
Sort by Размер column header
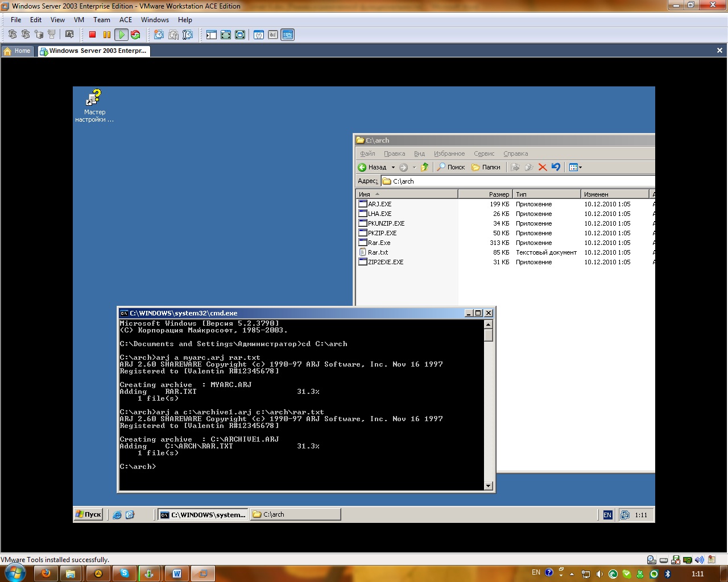(x=485, y=194)
